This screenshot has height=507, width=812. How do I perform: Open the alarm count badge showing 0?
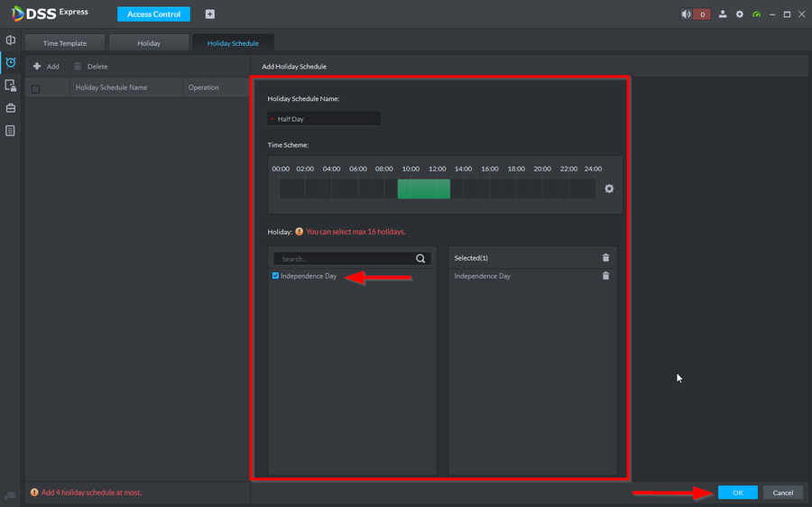(x=702, y=14)
